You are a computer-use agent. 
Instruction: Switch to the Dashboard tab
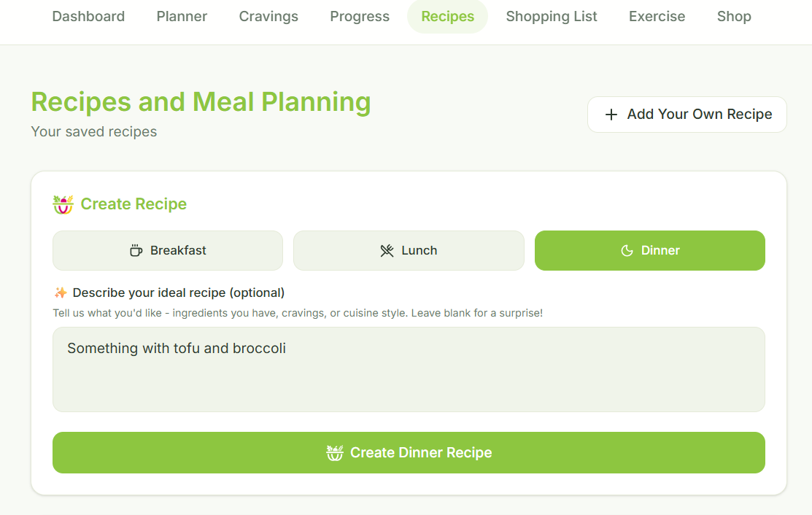(88, 16)
